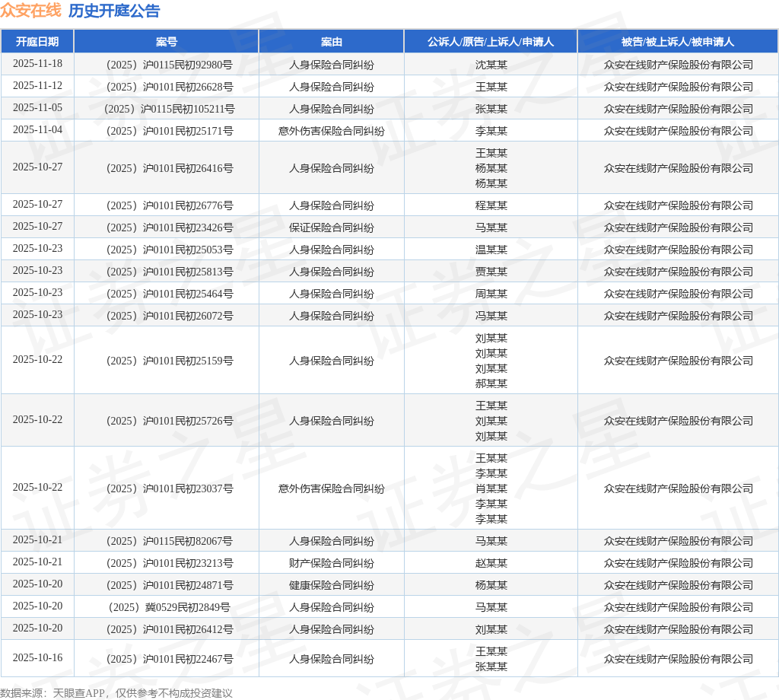Click date cell 2025-11-04
Screen dimensions: 779x700
coord(37,129)
